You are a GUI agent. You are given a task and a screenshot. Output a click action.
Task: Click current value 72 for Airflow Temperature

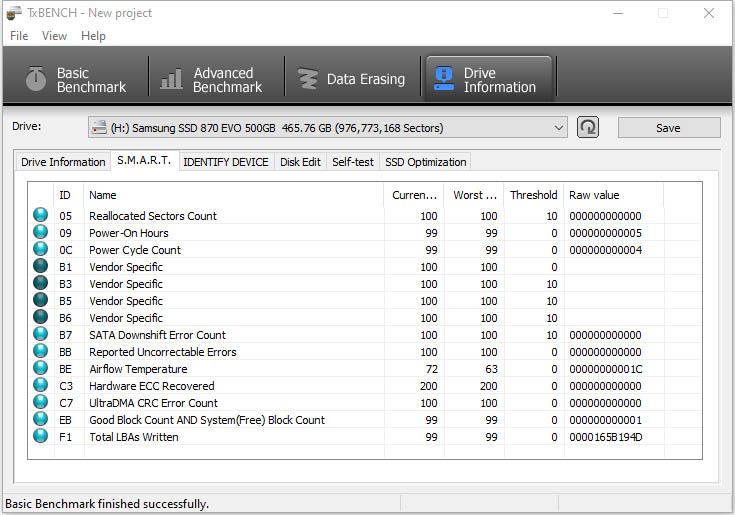point(432,369)
